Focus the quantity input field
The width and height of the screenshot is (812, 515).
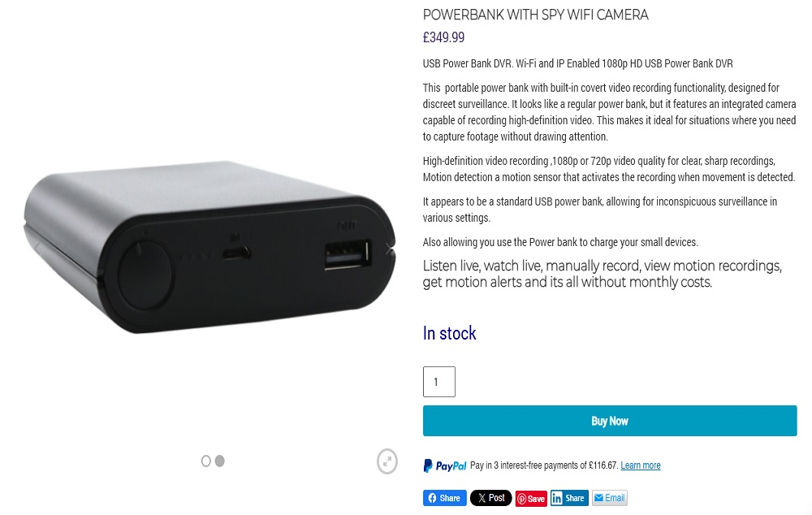click(439, 382)
